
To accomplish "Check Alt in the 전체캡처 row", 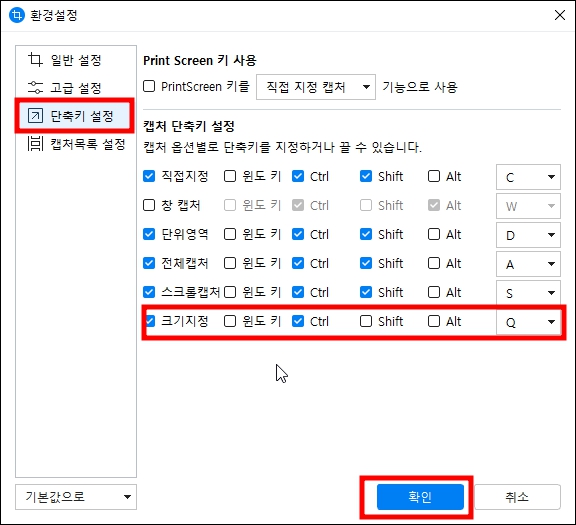I will [434, 263].
